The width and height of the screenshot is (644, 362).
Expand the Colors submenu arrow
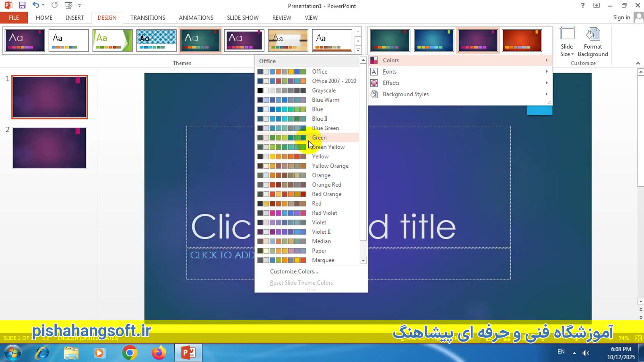tap(547, 60)
